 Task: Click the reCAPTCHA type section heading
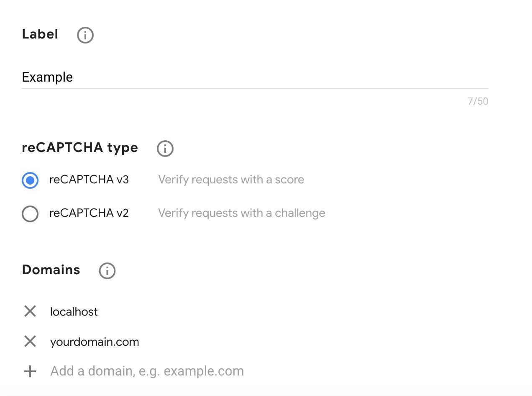[x=80, y=148]
